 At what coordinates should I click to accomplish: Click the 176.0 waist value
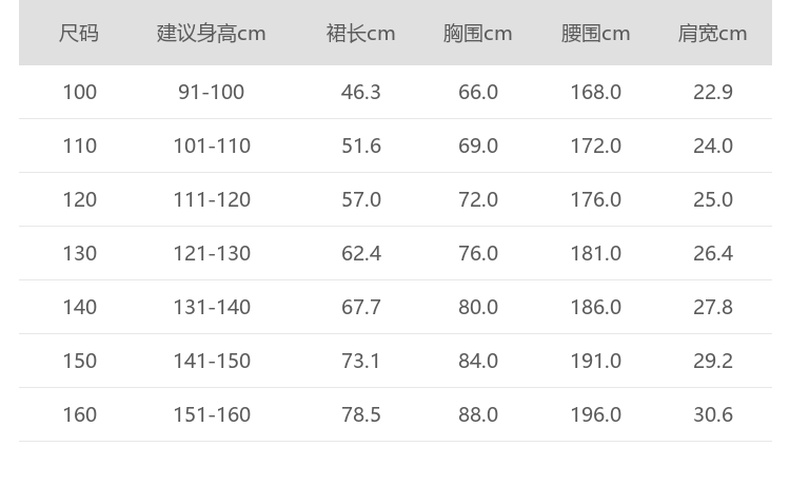click(596, 200)
